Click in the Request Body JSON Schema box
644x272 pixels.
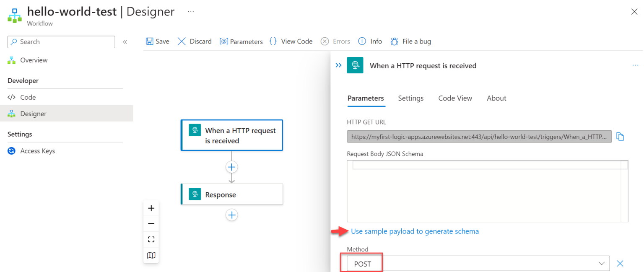487,191
